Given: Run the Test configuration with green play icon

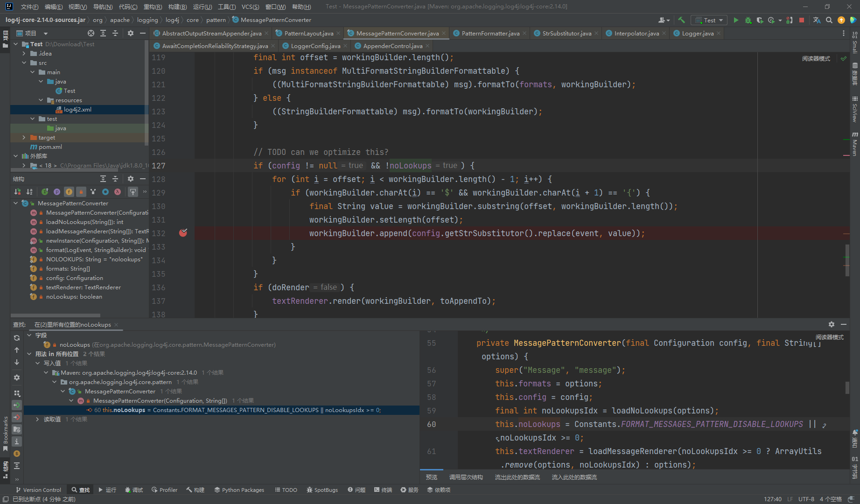Looking at the screenshot, I should pos(736,20).
